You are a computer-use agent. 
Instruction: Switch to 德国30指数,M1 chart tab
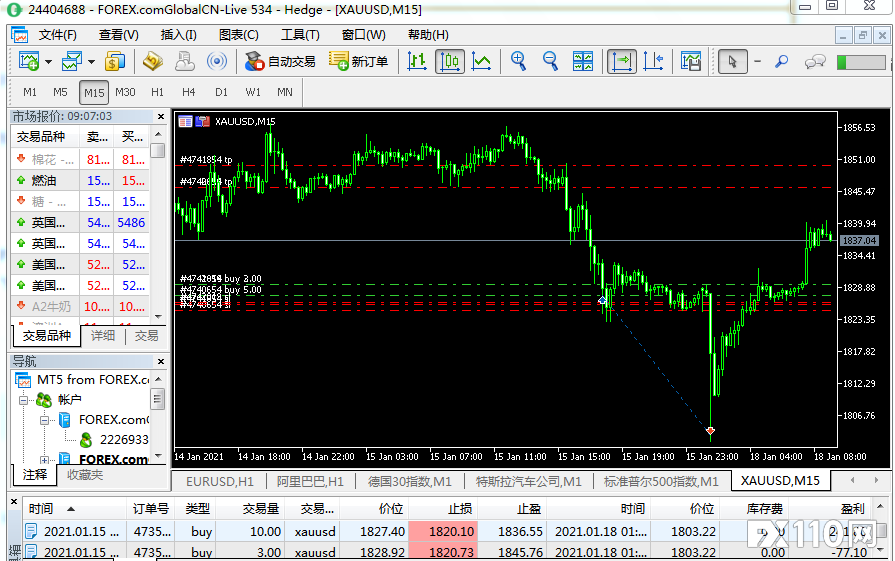tap(409, 482)
